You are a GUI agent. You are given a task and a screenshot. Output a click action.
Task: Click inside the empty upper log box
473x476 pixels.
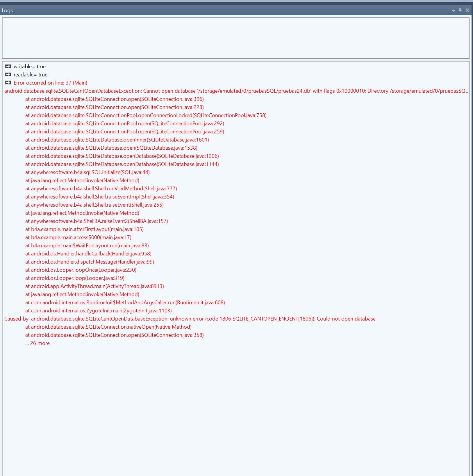pos(236,38)
